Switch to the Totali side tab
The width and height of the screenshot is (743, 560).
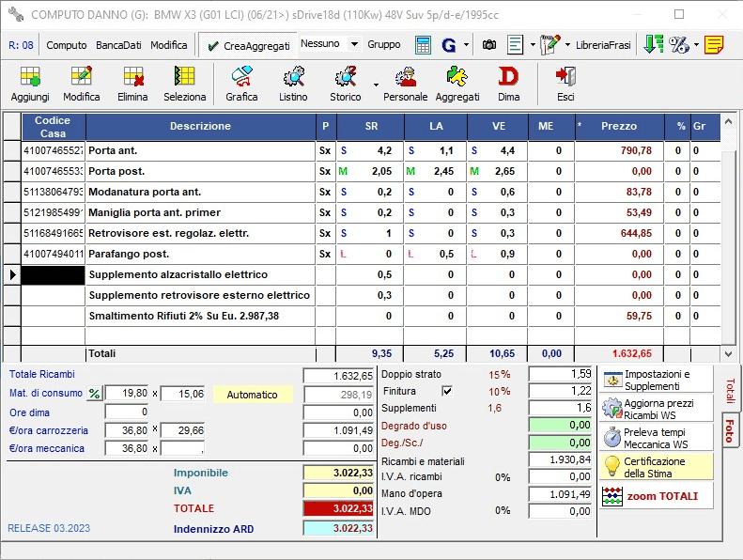pos(730,390)
